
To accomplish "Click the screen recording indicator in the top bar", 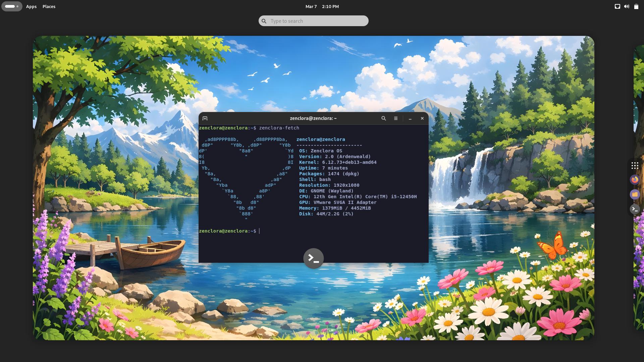I will 618,6.
